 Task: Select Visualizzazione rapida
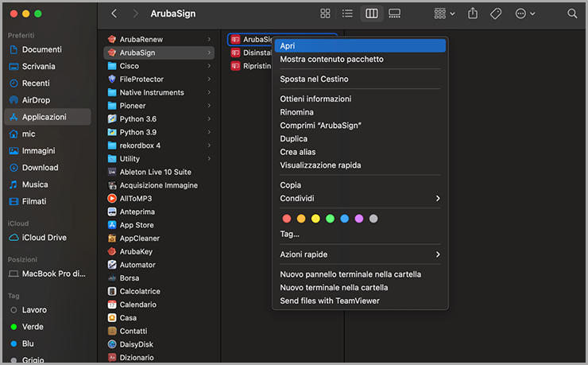click(360, 165)
